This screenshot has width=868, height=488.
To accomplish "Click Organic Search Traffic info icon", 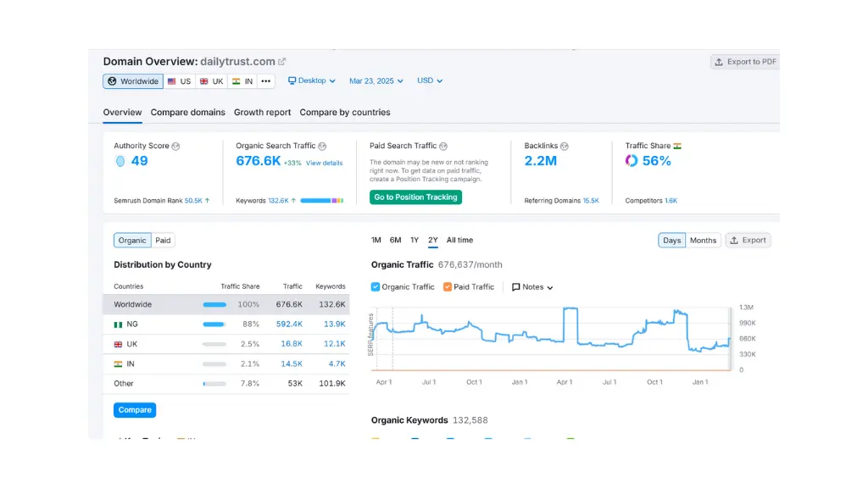I will click(x=322, y=146).
